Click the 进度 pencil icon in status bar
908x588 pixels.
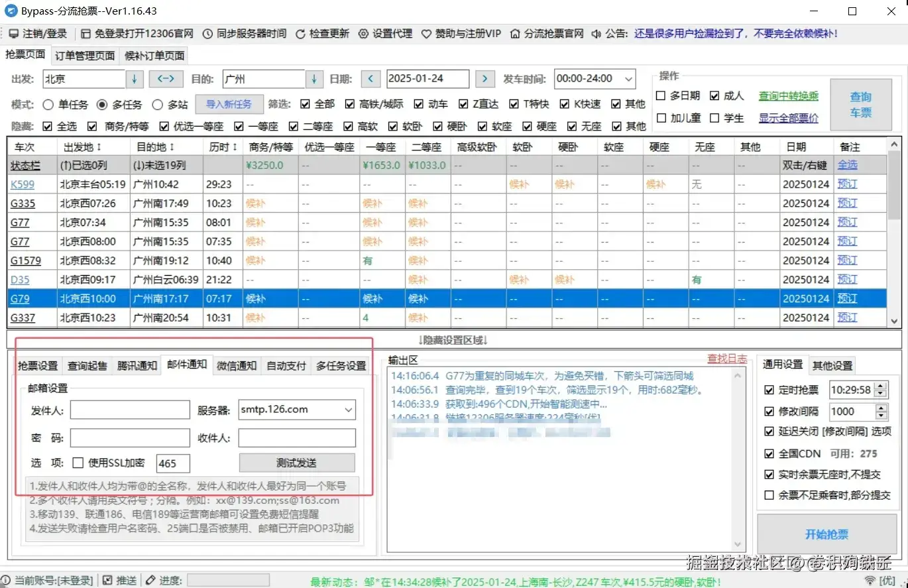150,581
